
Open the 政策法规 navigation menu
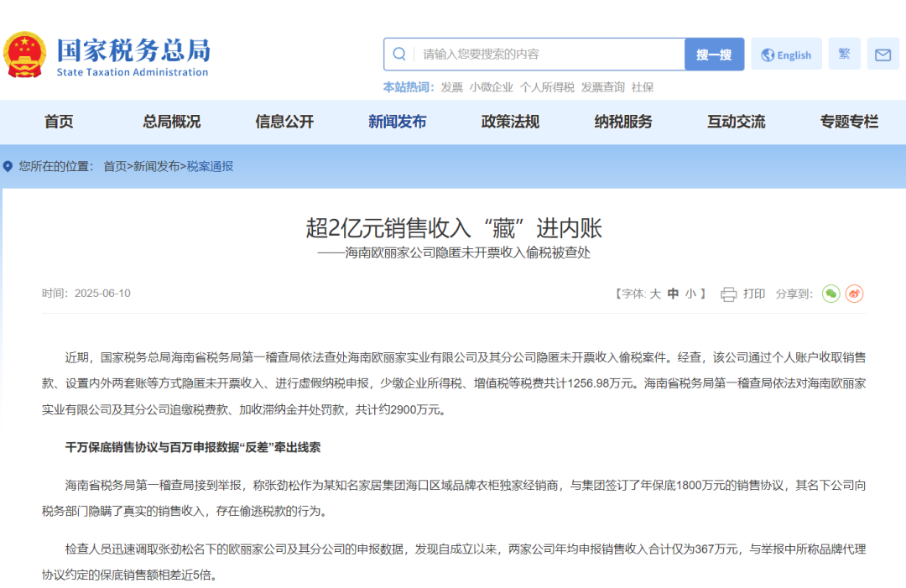[x=509, y=122]
